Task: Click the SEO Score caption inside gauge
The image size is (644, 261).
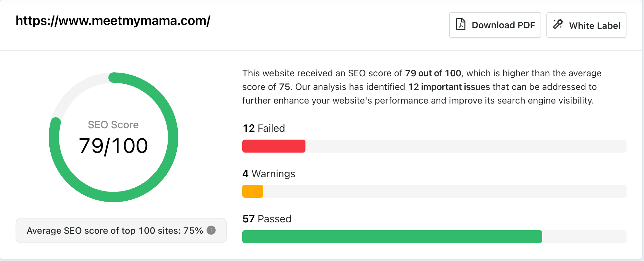Action: (113, 125)
